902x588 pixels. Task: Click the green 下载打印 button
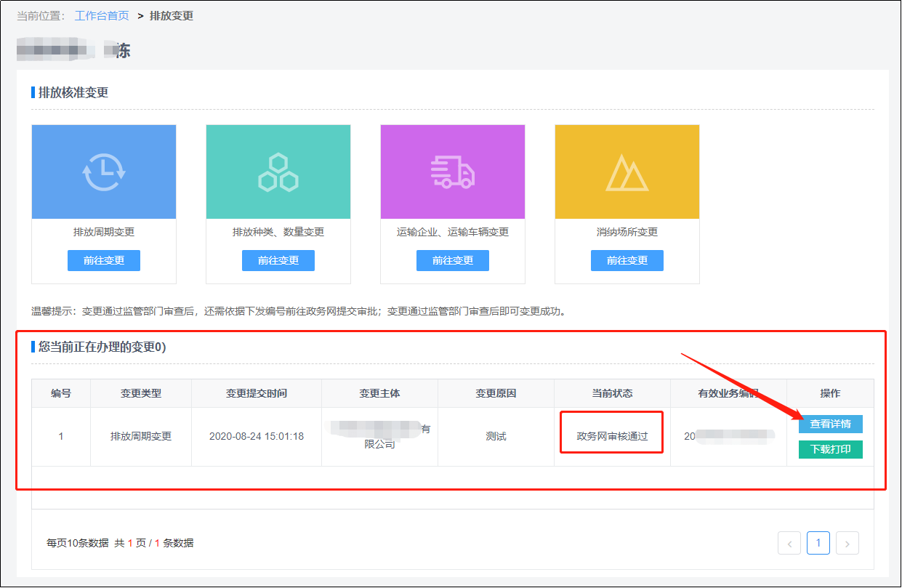click(830, 449)
